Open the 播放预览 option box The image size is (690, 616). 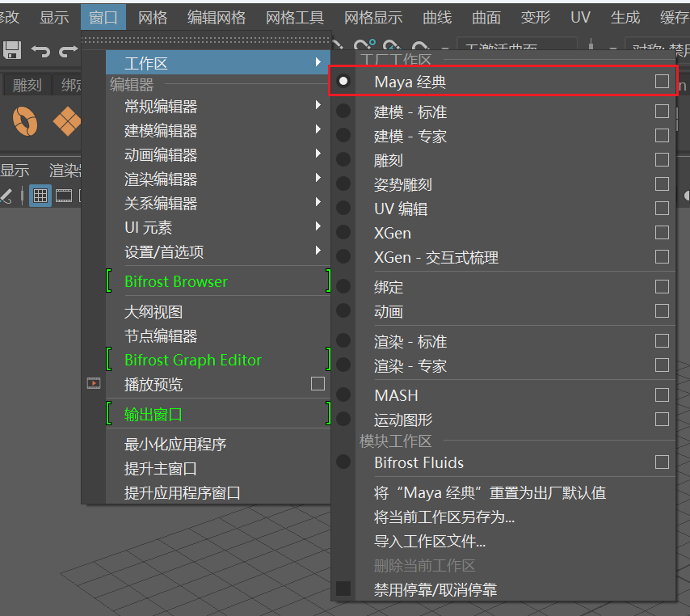coord(318,383)
